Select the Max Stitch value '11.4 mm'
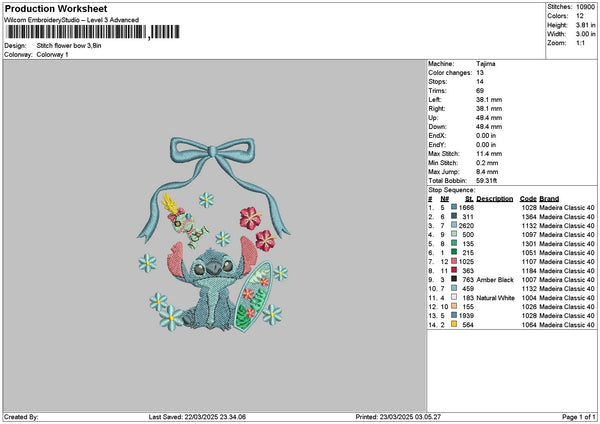This screenshot has width=600, height=424. [489, 153]
